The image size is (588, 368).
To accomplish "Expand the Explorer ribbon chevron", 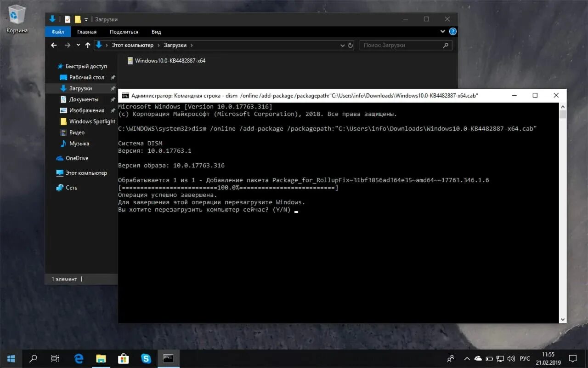I will 443,32.
